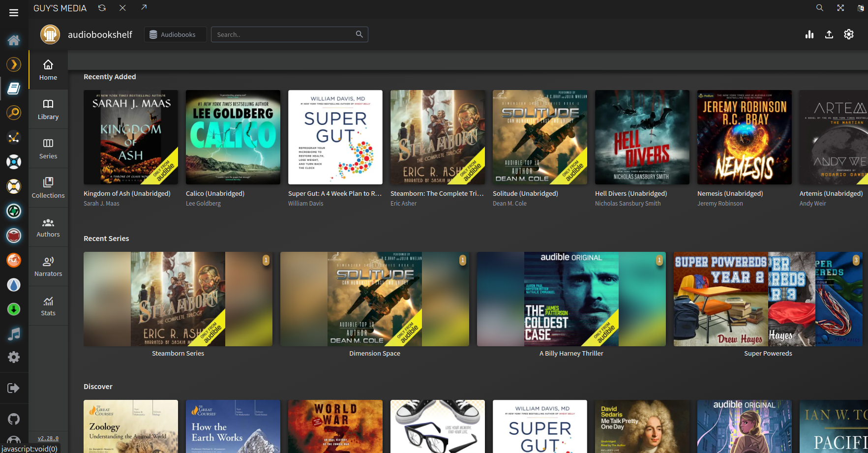The height and width of the screenshot is (453, 868).
Task: Click the Lee Goldberg author link
Action: tap(203, 204)
